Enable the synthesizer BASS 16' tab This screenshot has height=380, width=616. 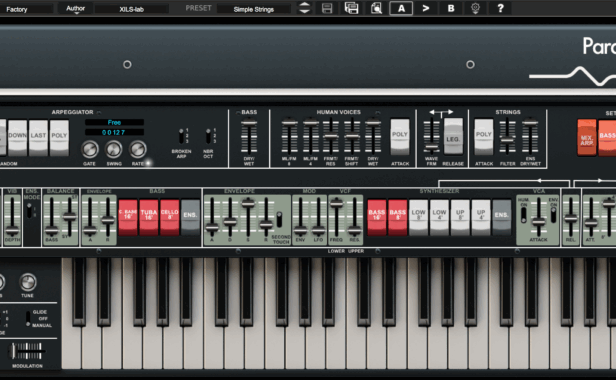[376, 217]
